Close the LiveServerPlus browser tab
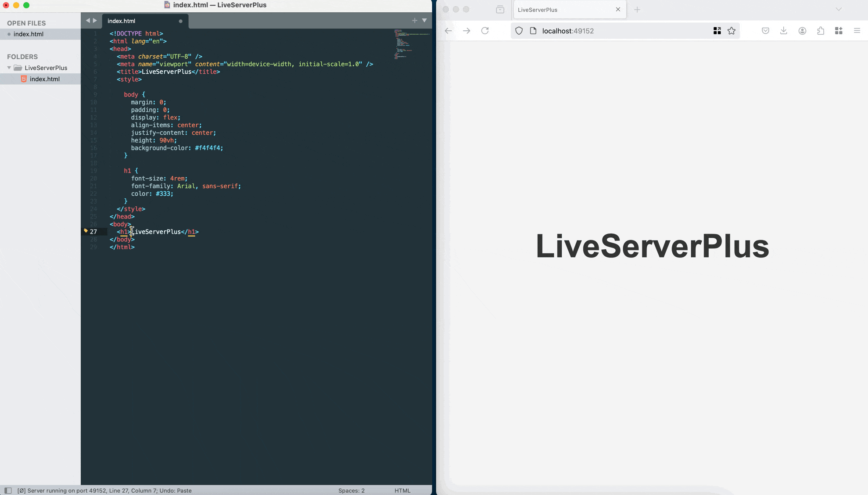Screen dimensions: 868x495 (618, 9)
